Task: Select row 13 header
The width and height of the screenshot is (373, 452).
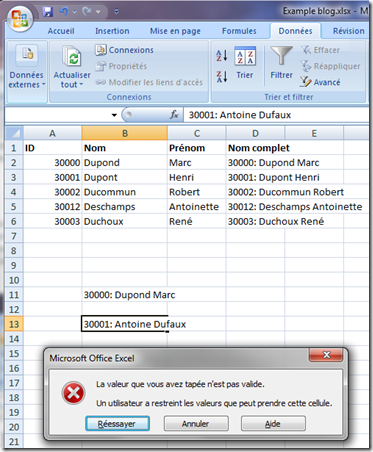Action: pyautogui.click(x=14, y=324)
